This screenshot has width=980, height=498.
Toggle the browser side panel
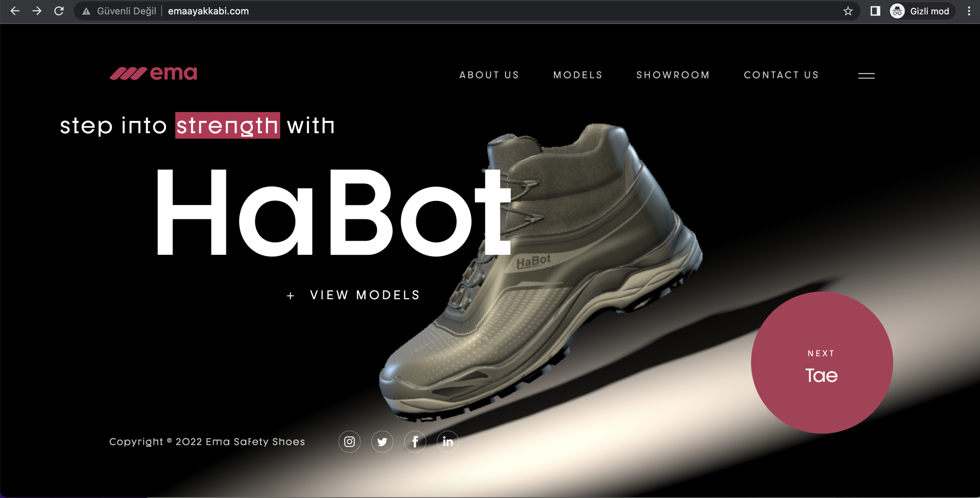tap(875, 11)
